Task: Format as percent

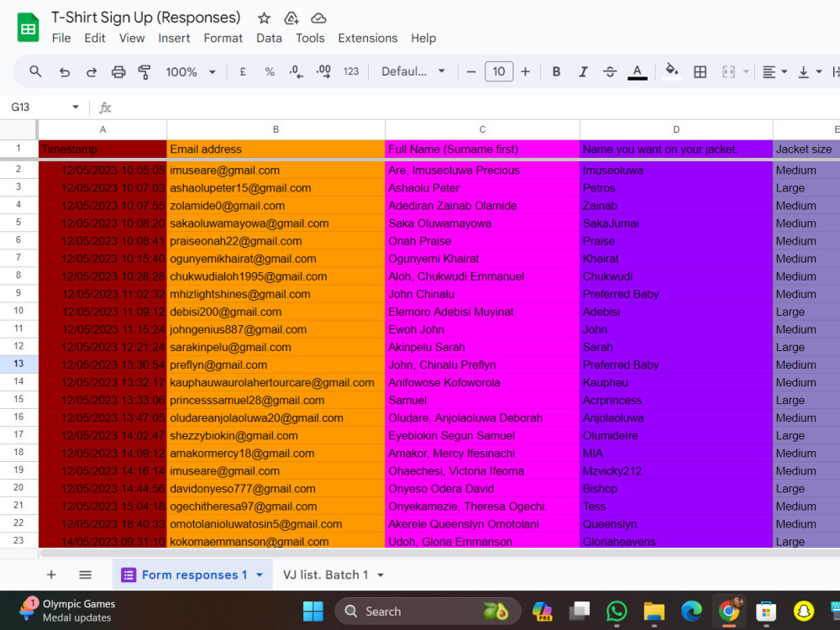Action: point(270,71)
